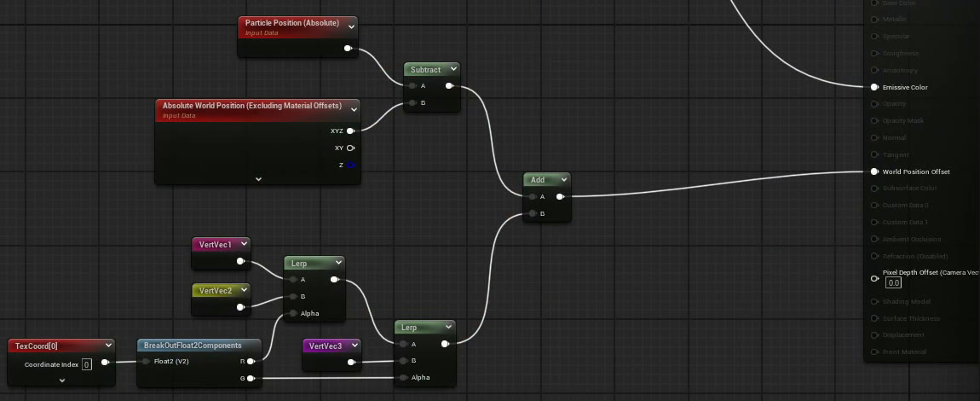Open the Absolute World Position title dropdown chevron
This screenshot has width=980, height=401.
tap(354, 109)
